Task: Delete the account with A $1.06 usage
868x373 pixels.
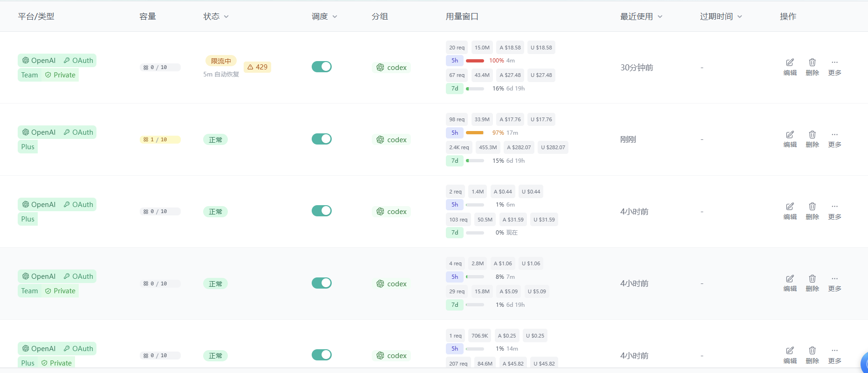Action: pyautogui.click(x=812, y=283)
